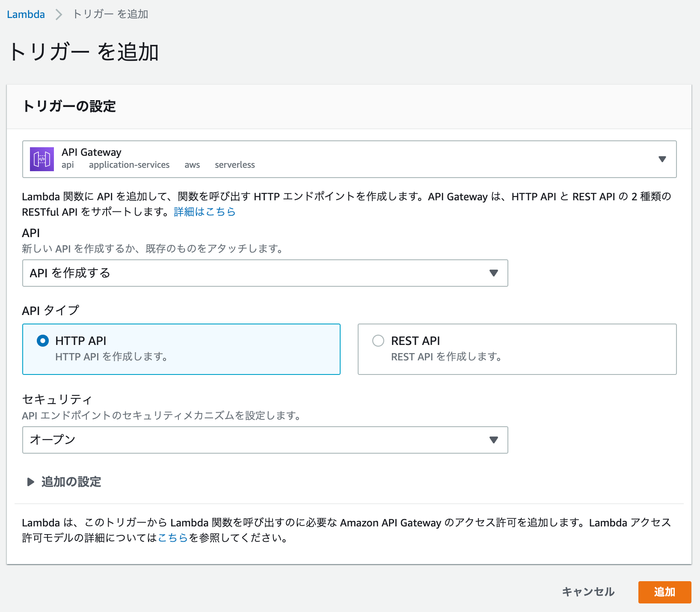Click the 'API タイプ' label
Image resolution: width=700 pixels, height=612 pixels.
click(50, 310)
